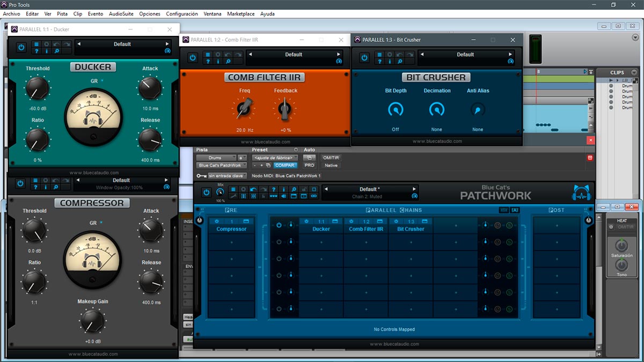
Task: Toggle power button in Ducker plugin window
Action: coord(21,47)
